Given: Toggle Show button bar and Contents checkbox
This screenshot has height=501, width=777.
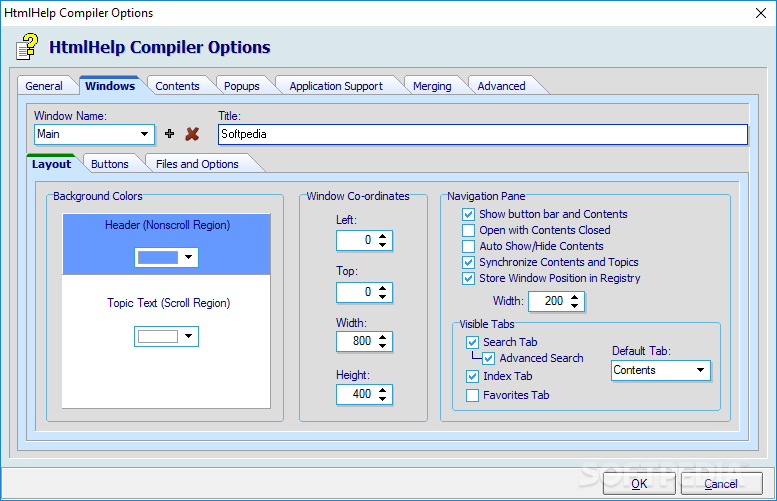Looking at the screenshot, I should pyautogui.click(x=468, y=214).
